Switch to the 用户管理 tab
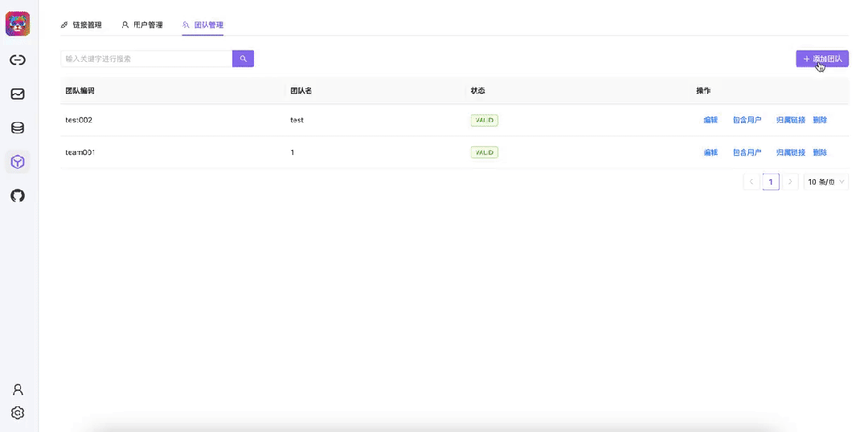This screenshot has width=868, height=432. [142, 25]
